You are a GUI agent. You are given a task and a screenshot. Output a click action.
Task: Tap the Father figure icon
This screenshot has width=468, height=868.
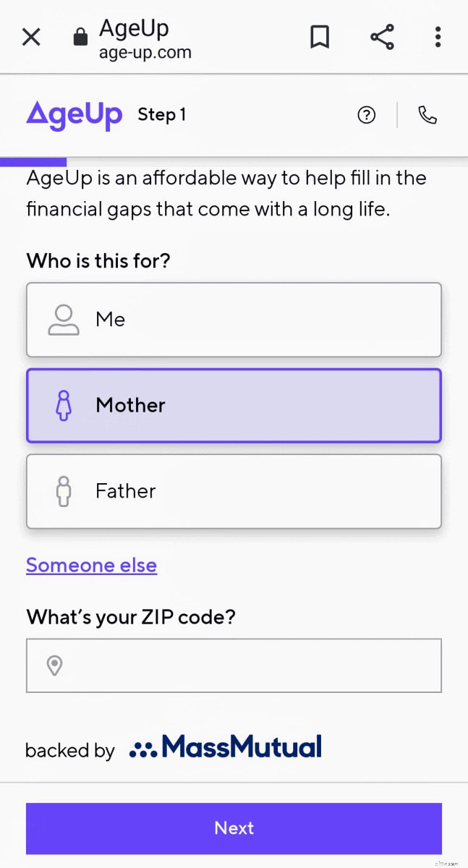[x=64, y=491]
